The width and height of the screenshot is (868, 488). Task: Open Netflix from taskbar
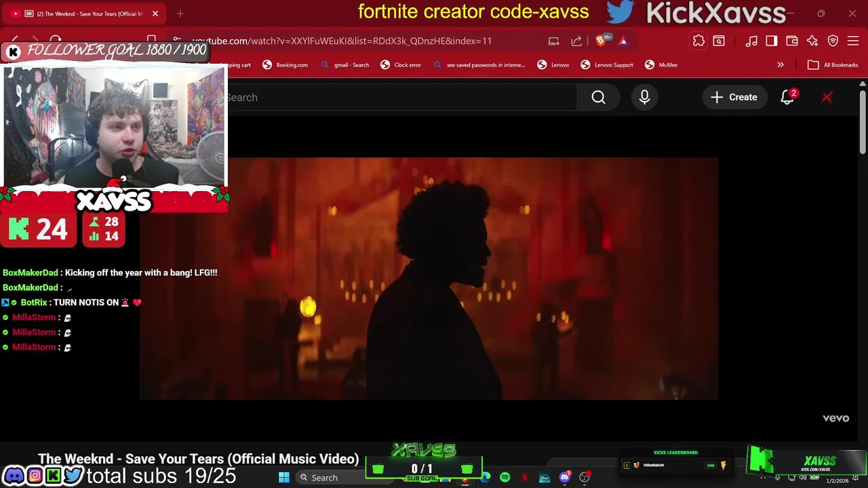(525, 478)
